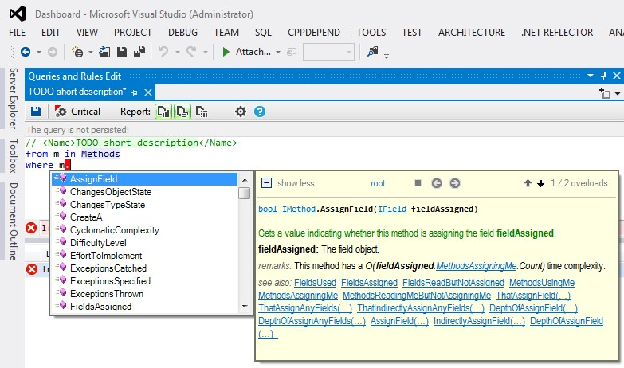Click the Navigate Forward toolbar icon
Screen dimensions: 624x368
(x=53, y=52)
